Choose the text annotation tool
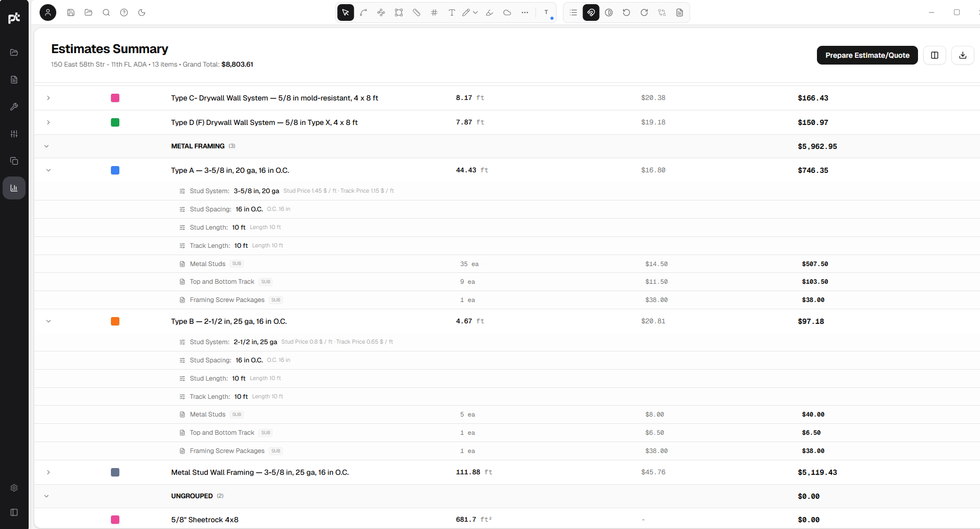980x529 pixels. click(x=452, y=12)
